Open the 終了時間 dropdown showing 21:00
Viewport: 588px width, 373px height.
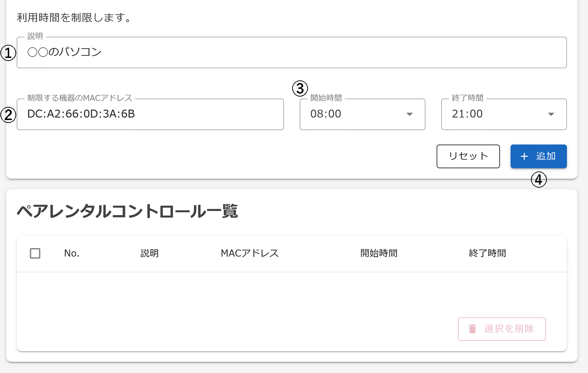click(x=494, y=114)
